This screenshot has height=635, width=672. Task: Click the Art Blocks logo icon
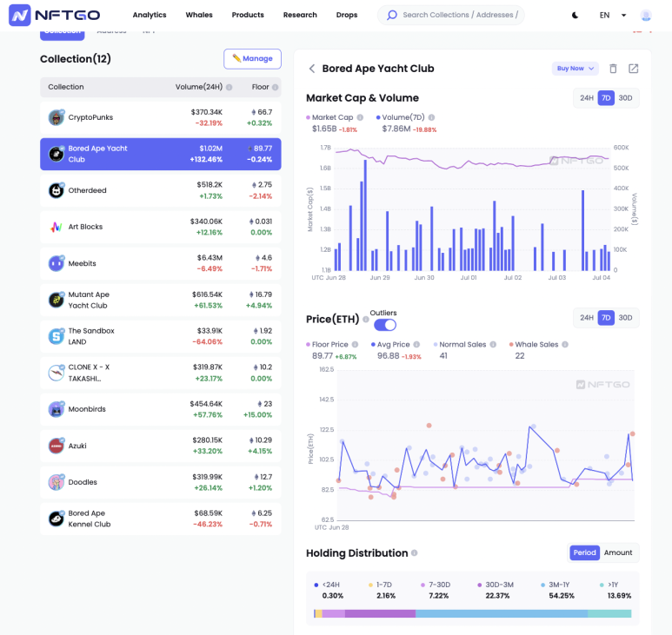click(x=57, y=227)
